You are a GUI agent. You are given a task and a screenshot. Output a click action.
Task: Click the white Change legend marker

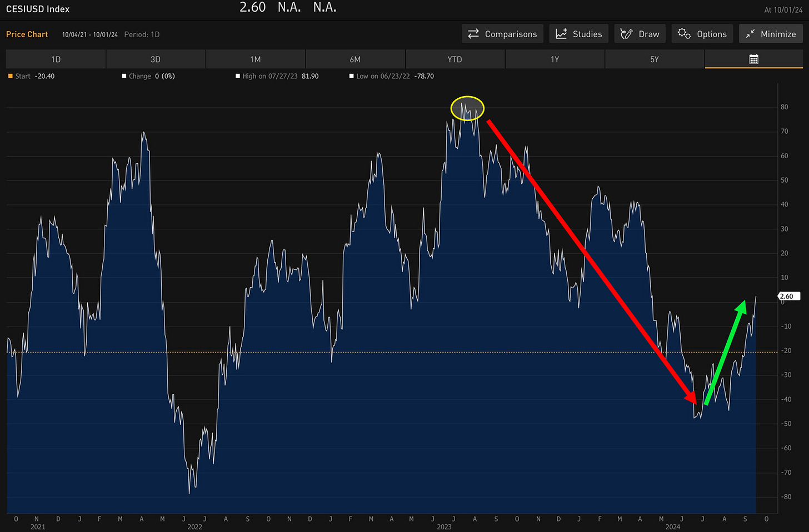coord(124,76)
